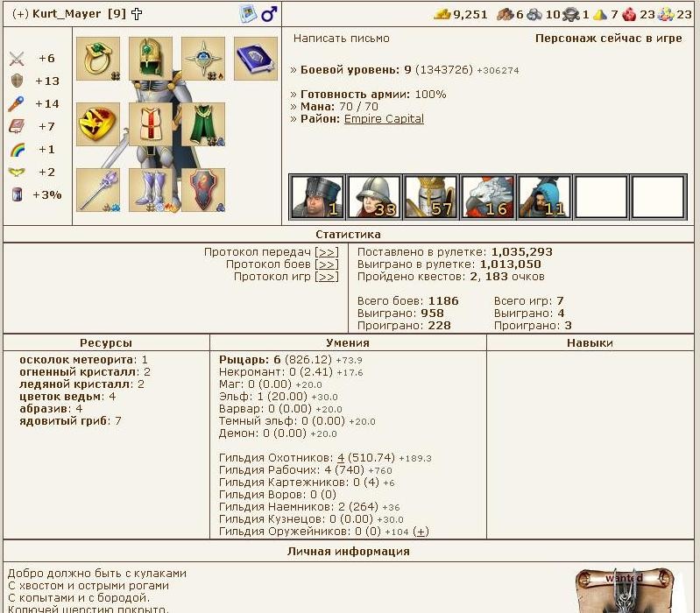Image resolution: width=700 pixels, height=613 pixels.
Task: Select the griffin army unit with 16
Action: [x=487, y=197]
